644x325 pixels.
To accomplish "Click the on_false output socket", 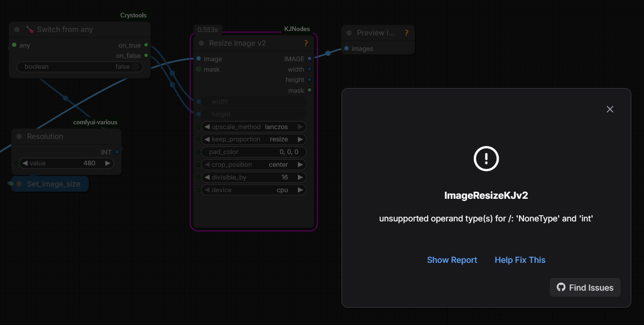I will [x=146, y=56].
